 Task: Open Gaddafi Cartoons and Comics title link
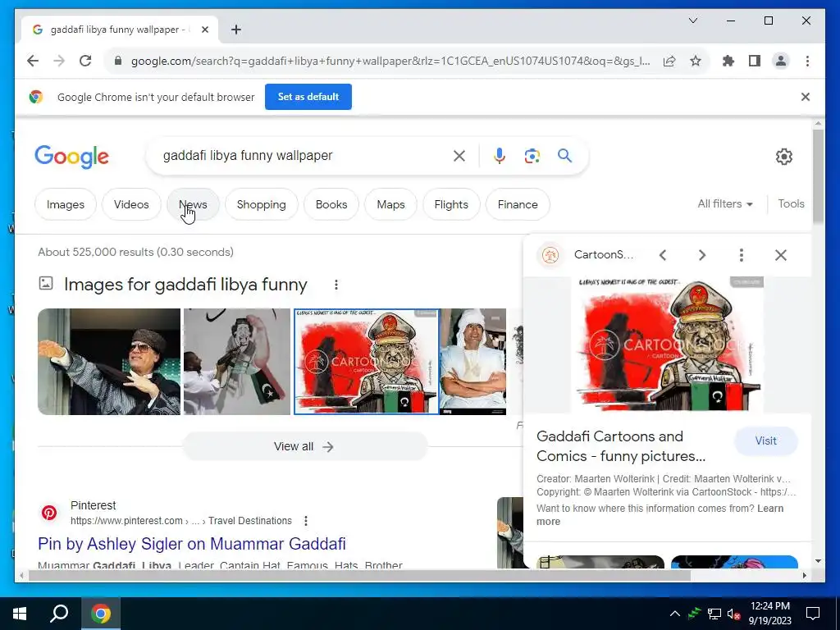click(x=621, y=446)
